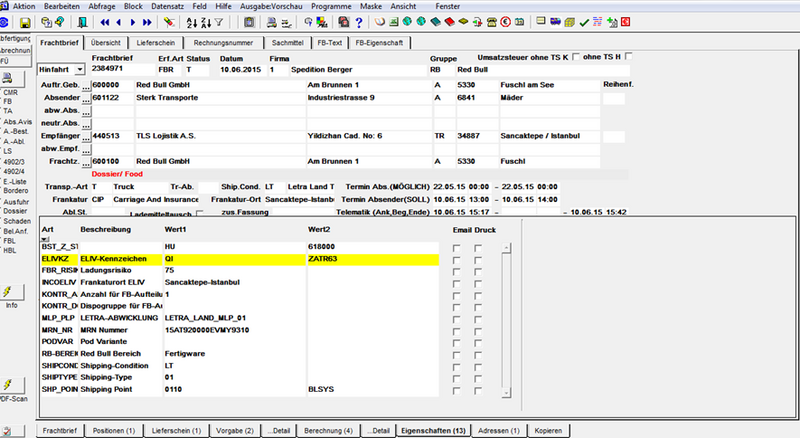This screenshot has width=800, height=438.
Task: Click the Datum field 10.06.2015
Action: point(242,69)
